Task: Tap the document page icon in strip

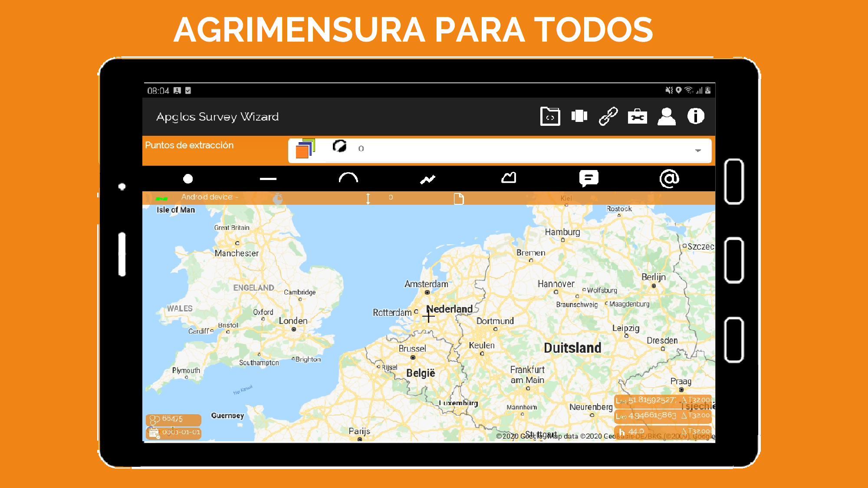Action: tap(459, 199)
